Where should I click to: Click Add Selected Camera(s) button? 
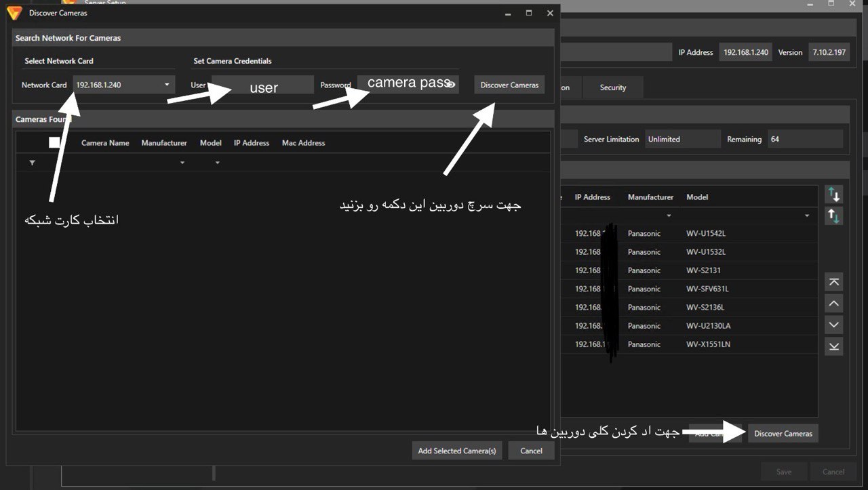[x=456, y=451]
